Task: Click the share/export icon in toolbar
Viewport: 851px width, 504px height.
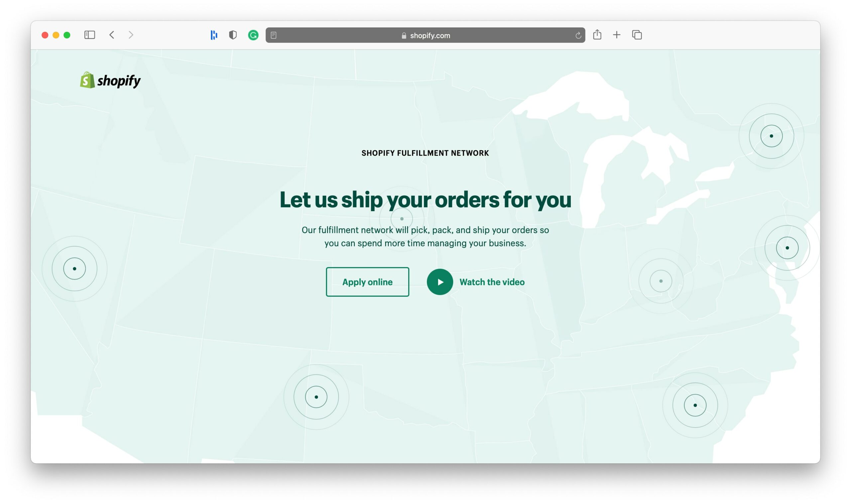Action: click(598, 34)
